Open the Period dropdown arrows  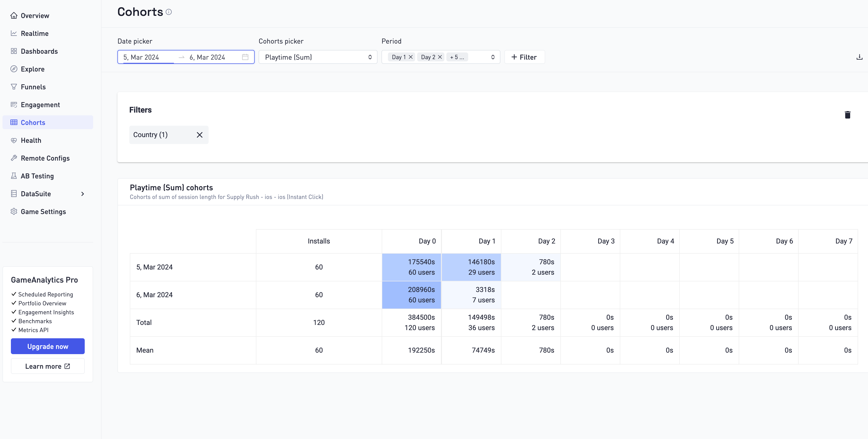[x=493, y=57]
